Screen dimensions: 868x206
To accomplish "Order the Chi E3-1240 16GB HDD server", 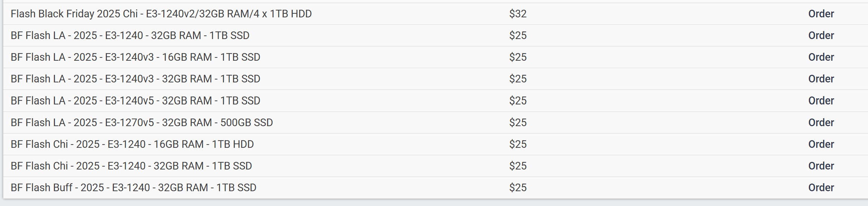I will pos(821,144).
